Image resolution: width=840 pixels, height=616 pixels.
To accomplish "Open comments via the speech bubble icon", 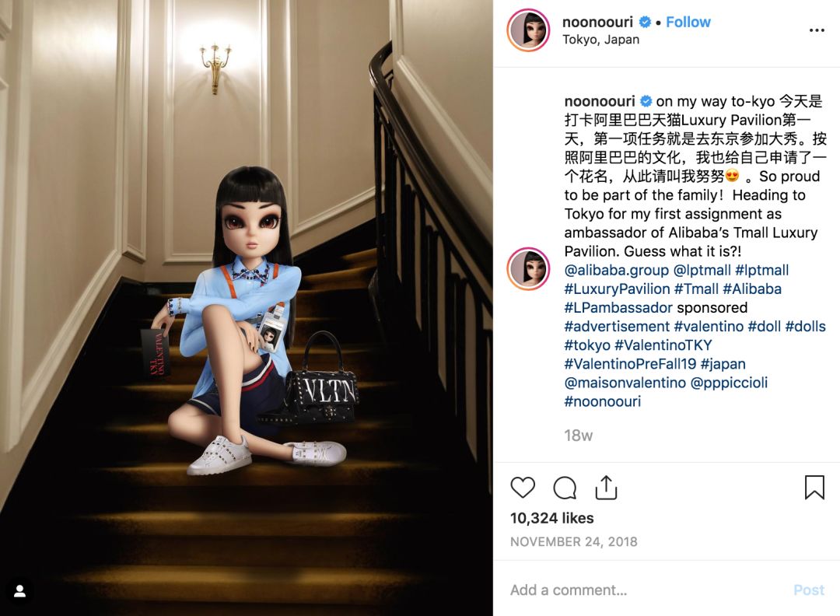I will coord(565,488).
